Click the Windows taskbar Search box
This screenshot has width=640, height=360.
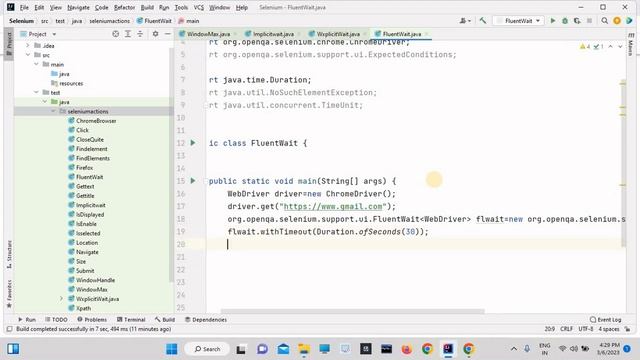[207, 349]
